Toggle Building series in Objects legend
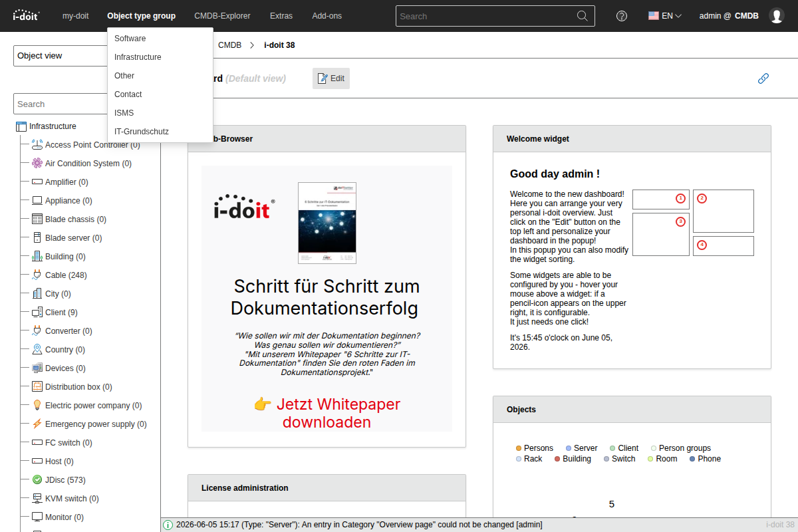This screenshot has width=798, height=532. pyautogui.click(x=573, y=459)
